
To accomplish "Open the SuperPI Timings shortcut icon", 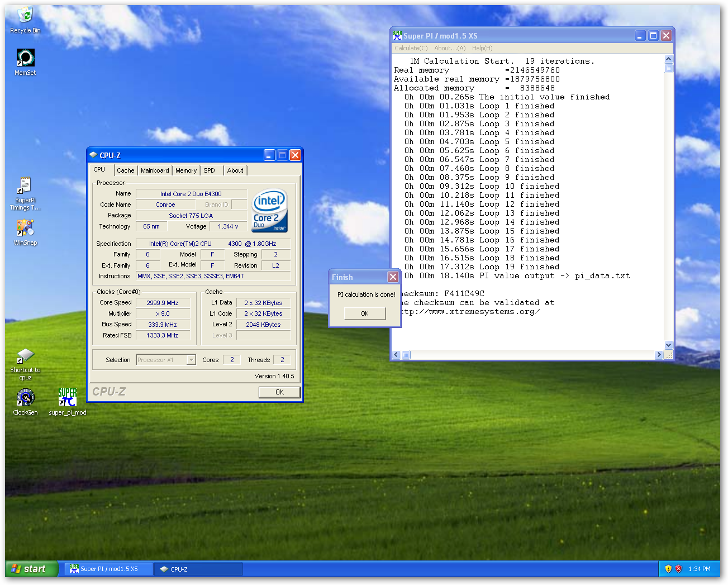I will (25, 193).
